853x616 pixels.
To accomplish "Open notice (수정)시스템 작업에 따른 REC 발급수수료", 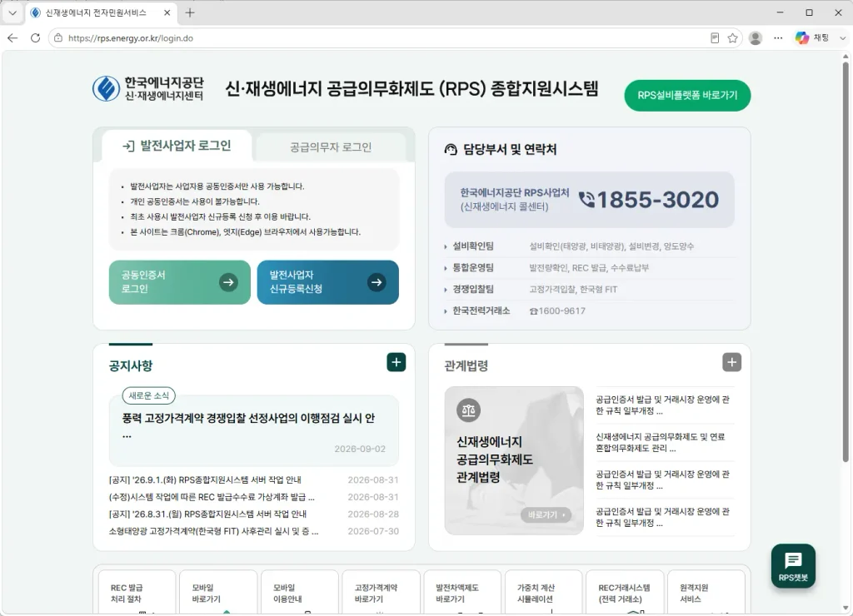I will pyautogui.click(x=212, y=497).
